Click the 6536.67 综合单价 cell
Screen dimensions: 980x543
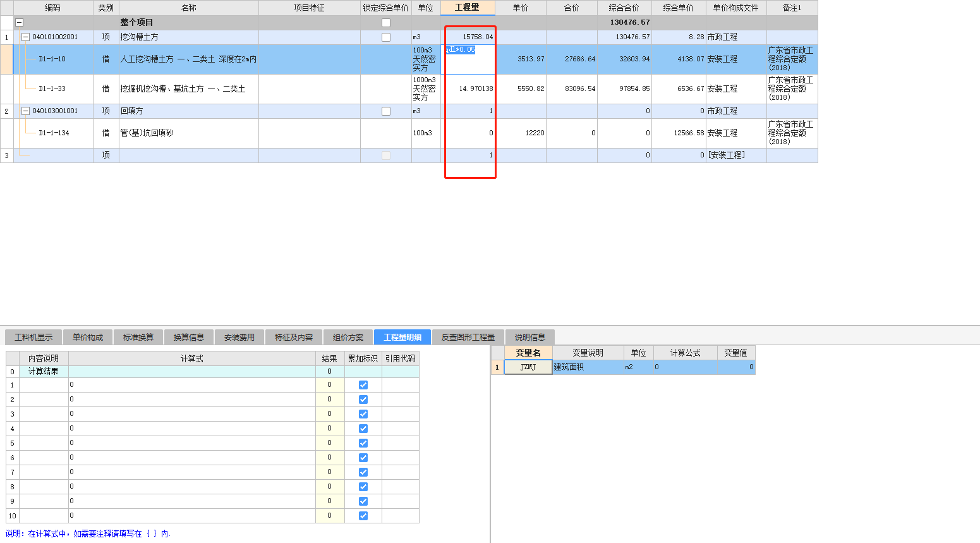[x=679, y=89]
